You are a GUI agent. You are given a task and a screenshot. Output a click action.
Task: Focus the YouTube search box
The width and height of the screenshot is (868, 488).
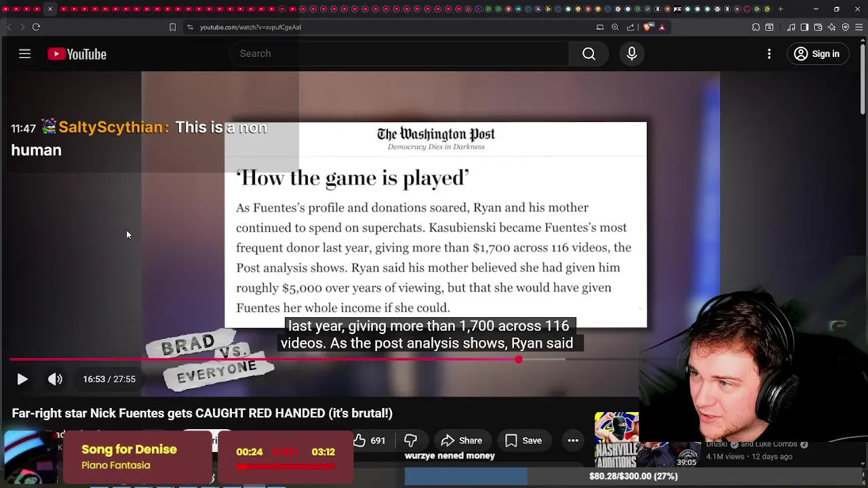click(399, 54)
